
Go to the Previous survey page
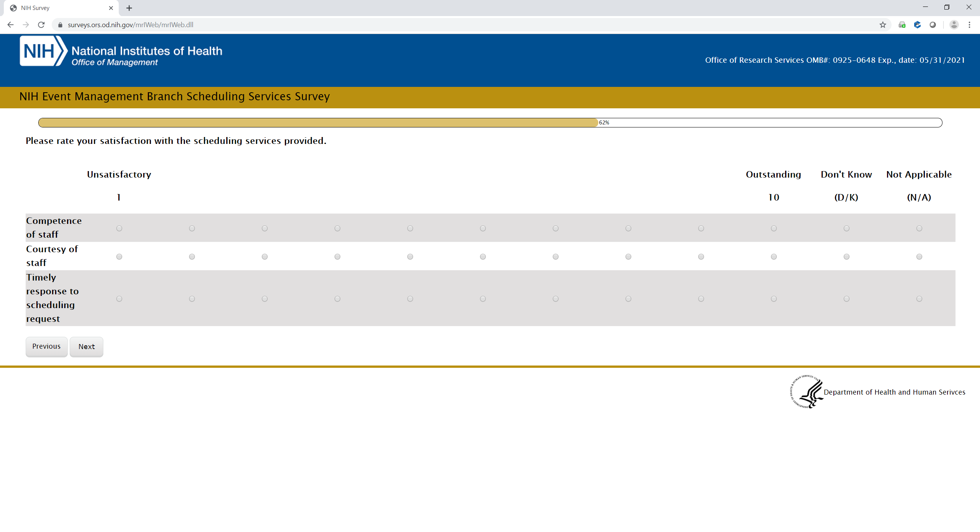(x=46, y=346)
